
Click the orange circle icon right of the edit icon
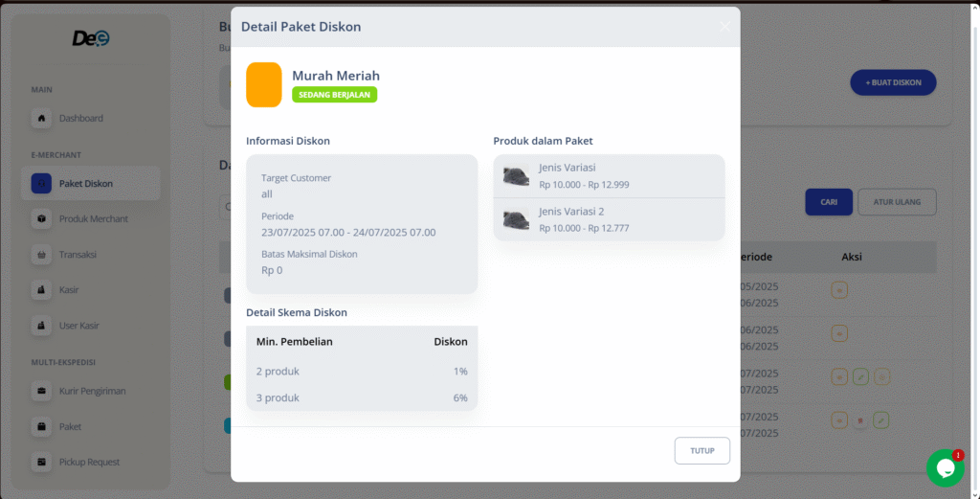pos(881,377)
